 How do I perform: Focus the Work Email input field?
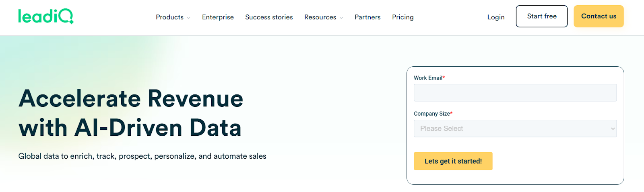(x=515, y=93)
